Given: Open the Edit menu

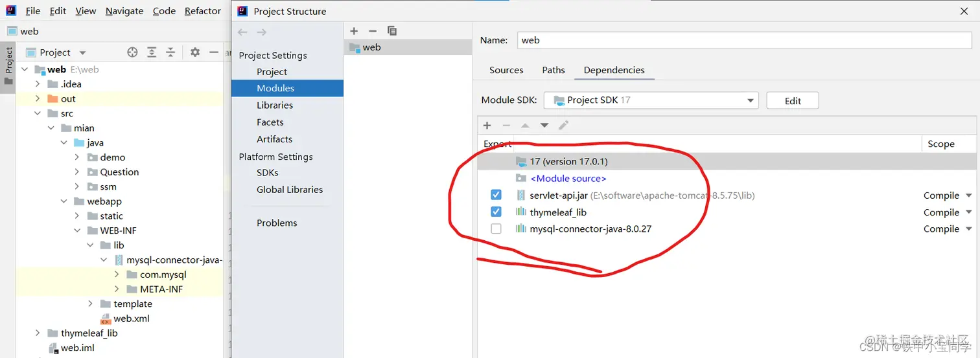Looking at the screenshot, I should (58, 11).
